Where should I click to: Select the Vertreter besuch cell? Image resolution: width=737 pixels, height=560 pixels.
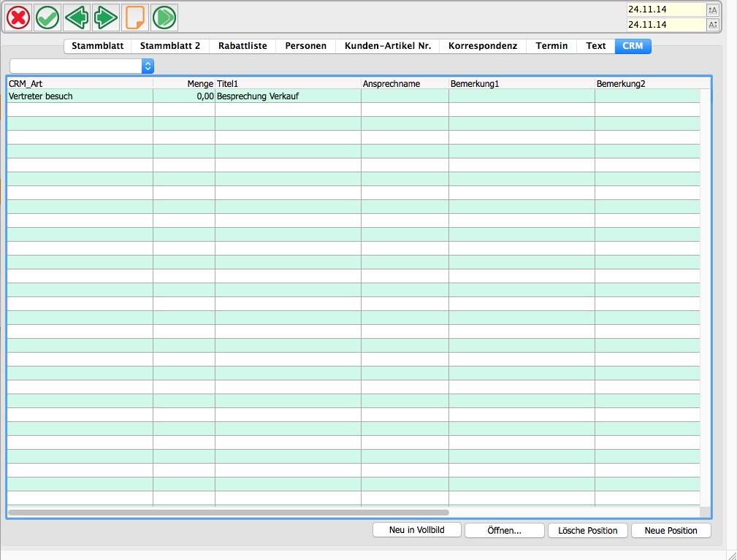(x=80, y=96)
